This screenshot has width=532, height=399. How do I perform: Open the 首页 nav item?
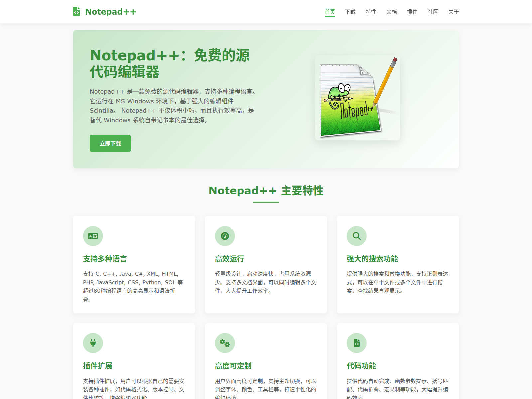tap(330, 12)
